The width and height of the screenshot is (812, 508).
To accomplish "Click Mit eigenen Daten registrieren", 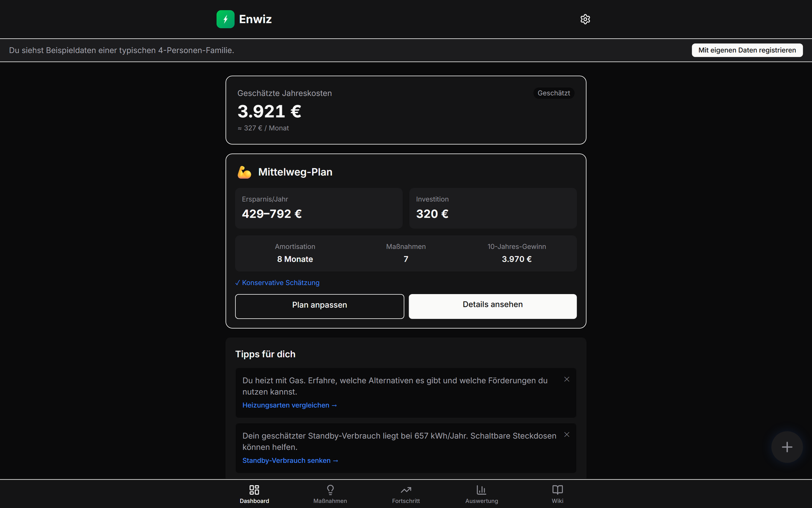I will tap(747, 50).
